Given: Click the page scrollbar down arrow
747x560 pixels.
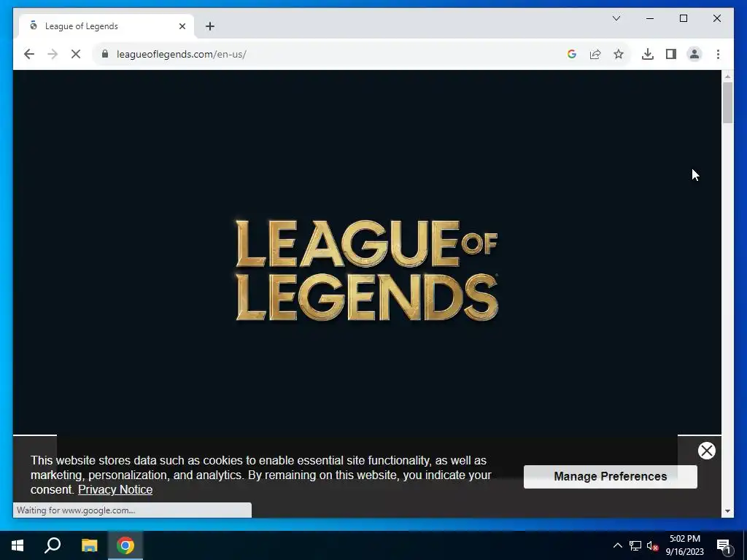Looking at the screenshot, I should pos(727,511).
